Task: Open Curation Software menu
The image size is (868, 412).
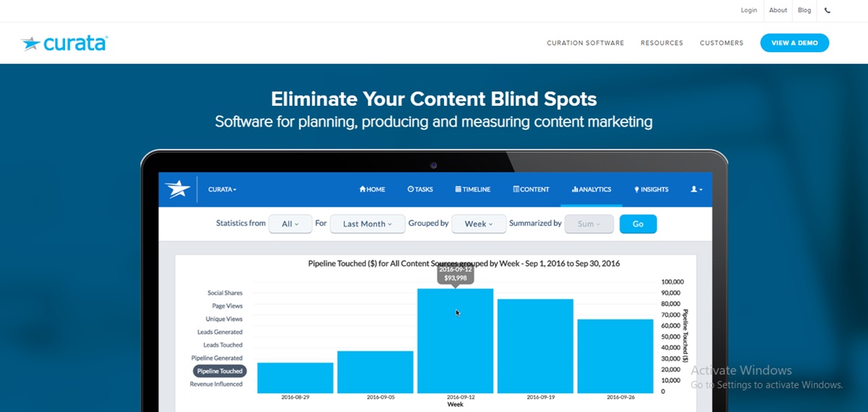Action: click(x=585, y=43)
